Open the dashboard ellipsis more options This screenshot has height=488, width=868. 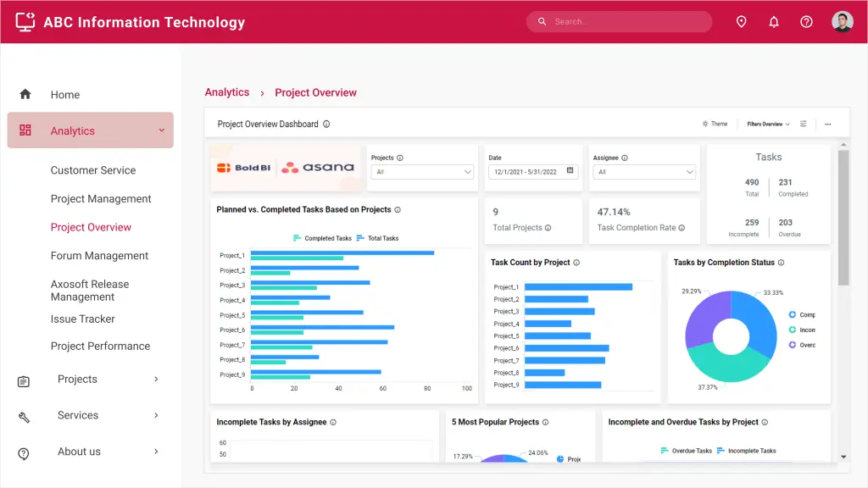pos(827,124)
